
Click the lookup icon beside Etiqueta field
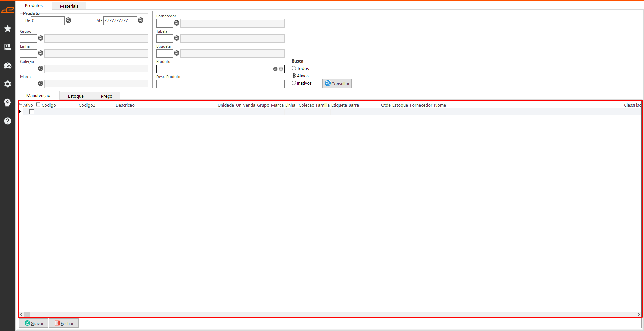pos(177,53)
